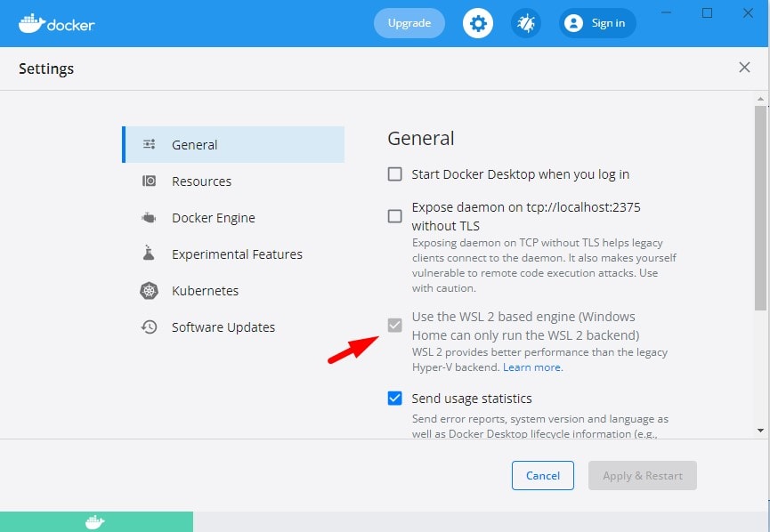Click the Upgrade button
The height and width of the screenshot is (532, 770).
(409, 23)
